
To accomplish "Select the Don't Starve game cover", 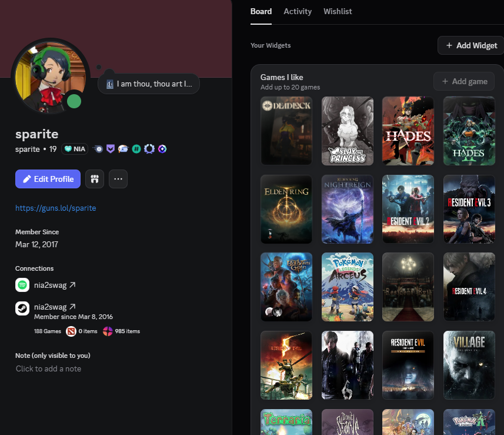I will 348,422.
